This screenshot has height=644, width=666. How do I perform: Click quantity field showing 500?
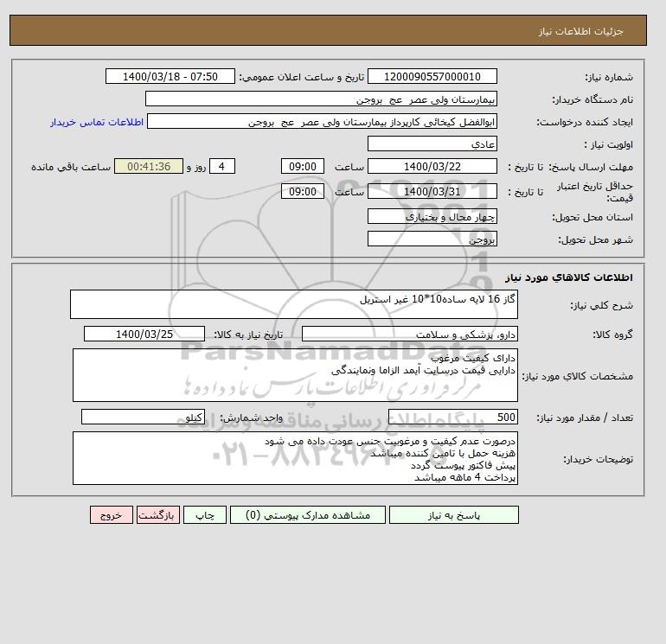click(x=452, y=418)
